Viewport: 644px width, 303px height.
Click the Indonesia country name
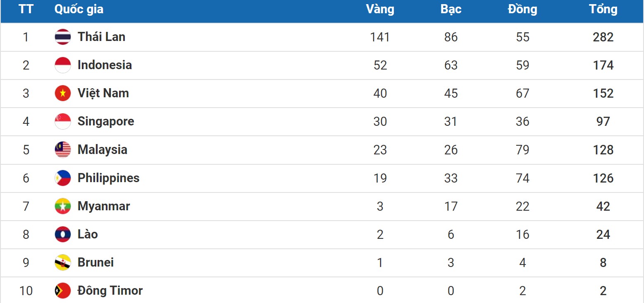click(105, 65)
